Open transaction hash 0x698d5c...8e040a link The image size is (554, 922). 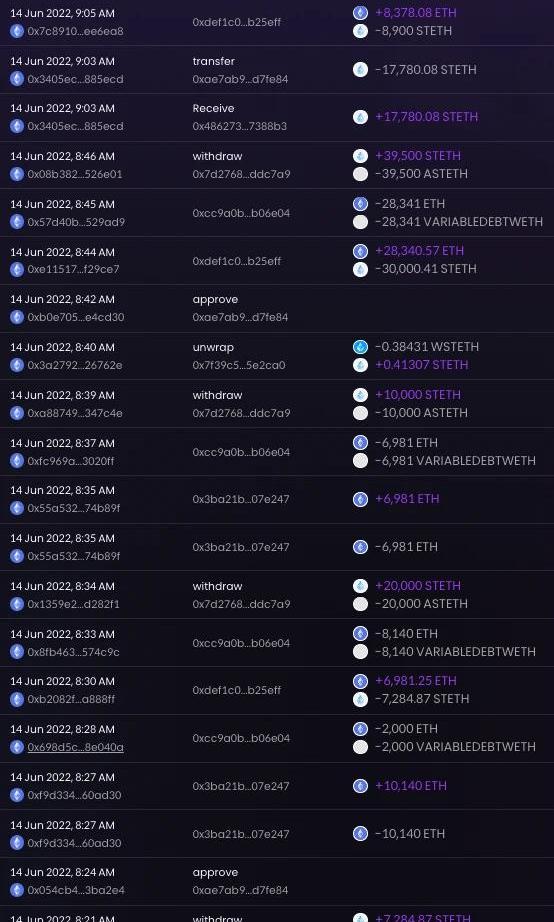(x=75, y=747)
